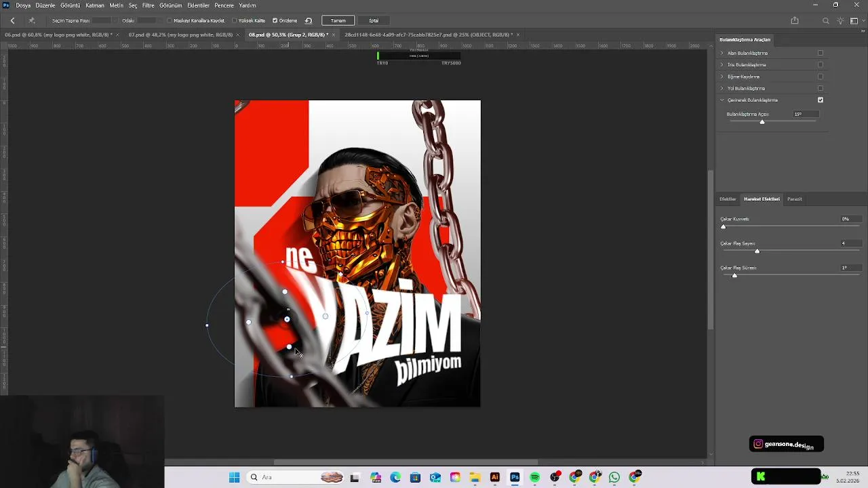The width and height of the screenshot is (868, 488).
Task: Open WhatsApp from the taskbar
Action: point(614,477)
